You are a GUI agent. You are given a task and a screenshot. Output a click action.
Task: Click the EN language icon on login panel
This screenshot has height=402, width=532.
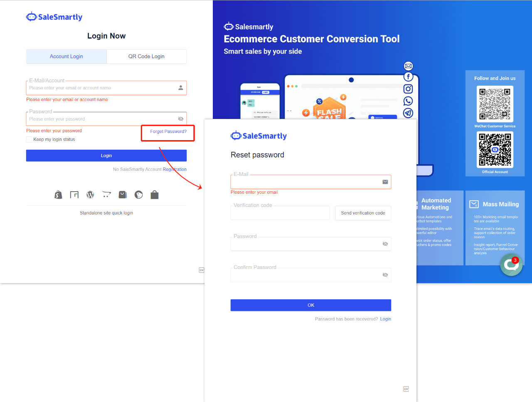[x=202, y=270]
